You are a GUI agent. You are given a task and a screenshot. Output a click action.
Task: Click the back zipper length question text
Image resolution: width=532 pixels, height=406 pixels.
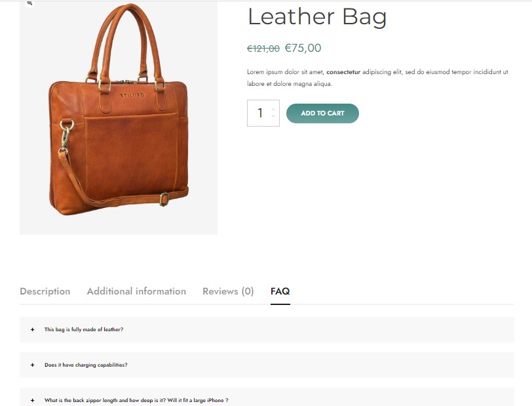[136, 400]
